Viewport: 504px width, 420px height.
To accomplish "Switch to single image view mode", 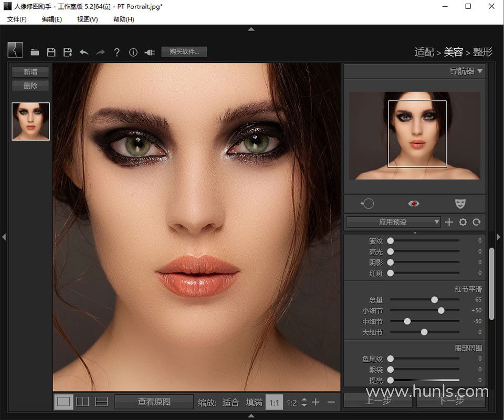I will (x=64, y=402).
